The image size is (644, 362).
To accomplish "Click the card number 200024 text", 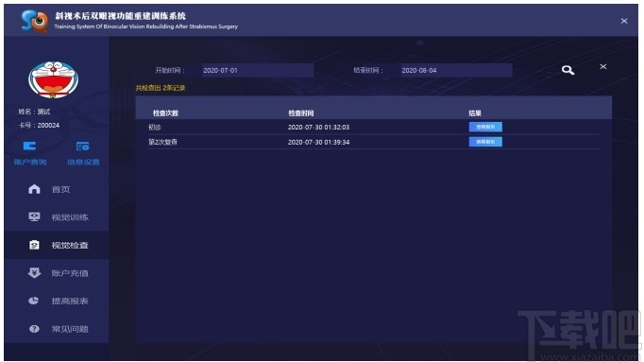I will pyautogui.click(x=48, y=126).
